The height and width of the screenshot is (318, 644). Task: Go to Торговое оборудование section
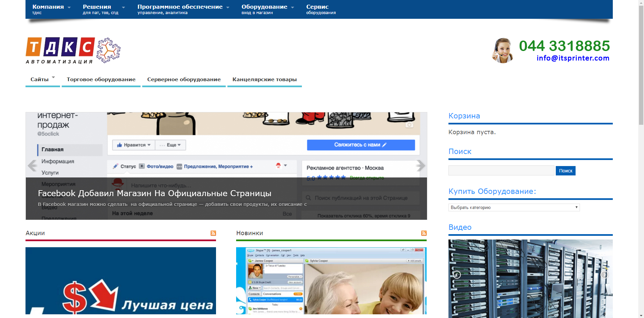101,79
